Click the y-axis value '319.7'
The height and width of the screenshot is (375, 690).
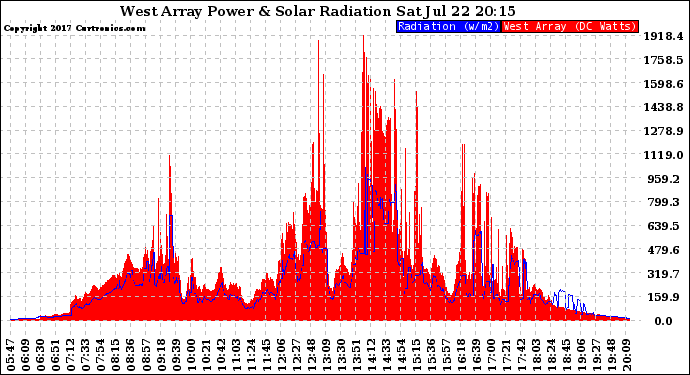coord(664,273)
